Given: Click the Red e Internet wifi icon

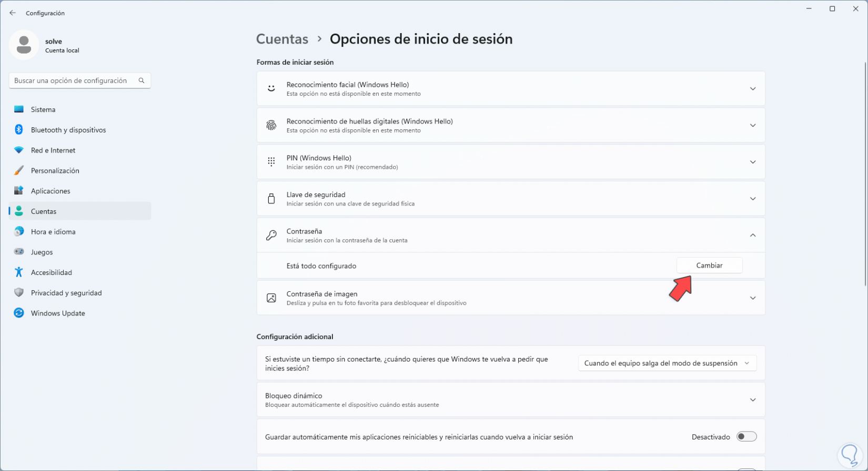Looking at the screenshot, I should [19, 150].
